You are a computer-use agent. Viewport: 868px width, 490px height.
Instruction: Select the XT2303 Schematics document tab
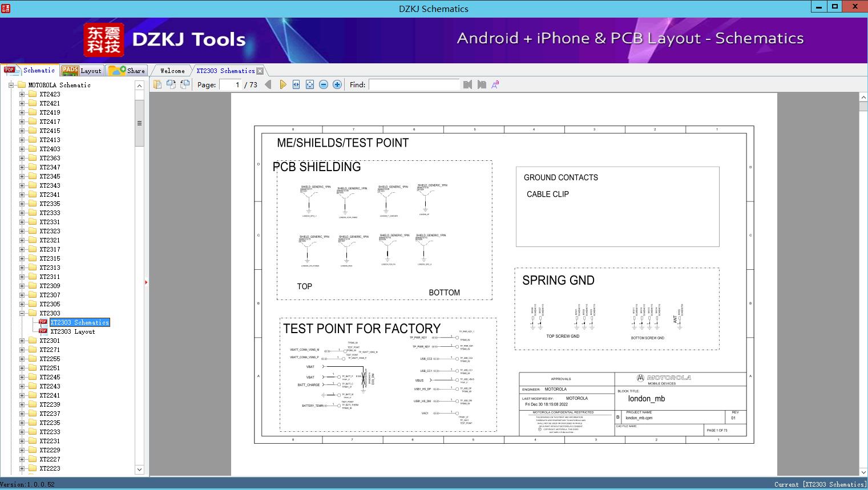coord(225,71)
